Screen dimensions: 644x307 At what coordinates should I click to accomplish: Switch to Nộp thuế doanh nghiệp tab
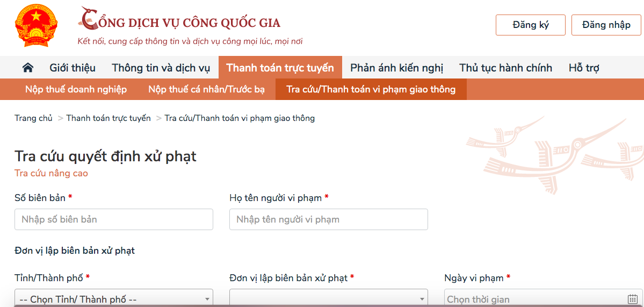[x=76, y=89]
